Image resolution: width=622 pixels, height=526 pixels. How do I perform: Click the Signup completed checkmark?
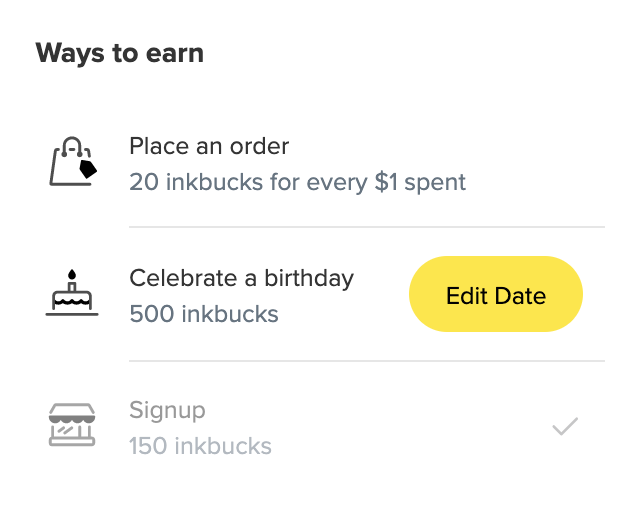[x=565, y=427]
